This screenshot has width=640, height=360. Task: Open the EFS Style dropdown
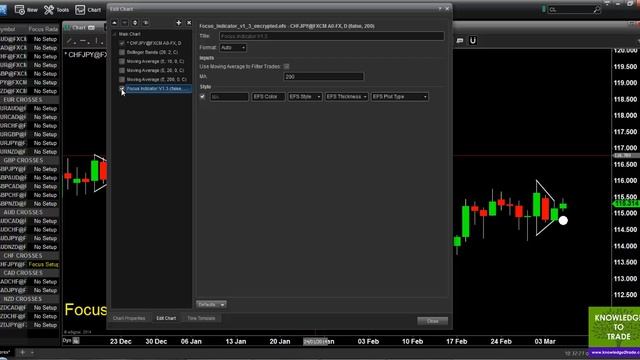[304, 97]
